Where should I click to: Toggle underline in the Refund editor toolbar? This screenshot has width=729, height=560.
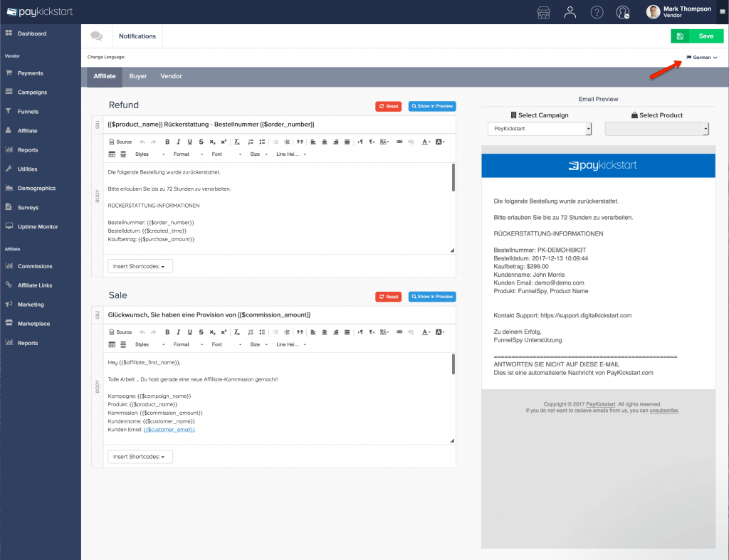189,142
